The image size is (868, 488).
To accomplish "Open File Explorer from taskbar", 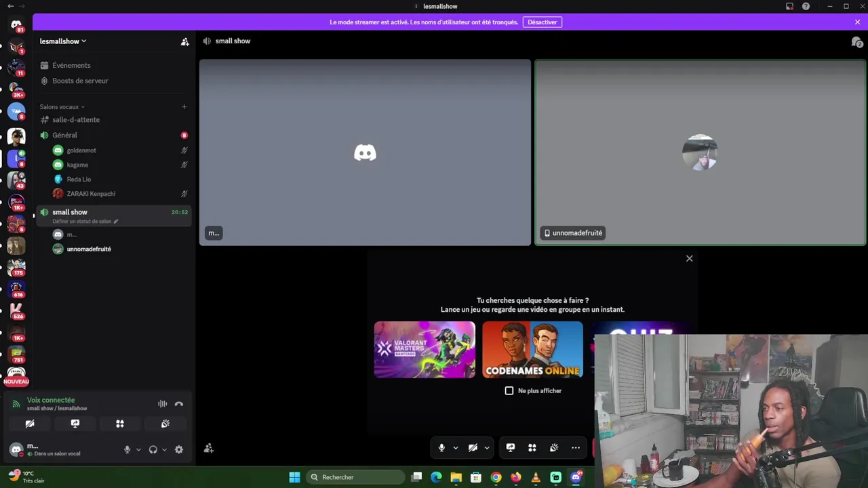I will (x=456, y=477).
